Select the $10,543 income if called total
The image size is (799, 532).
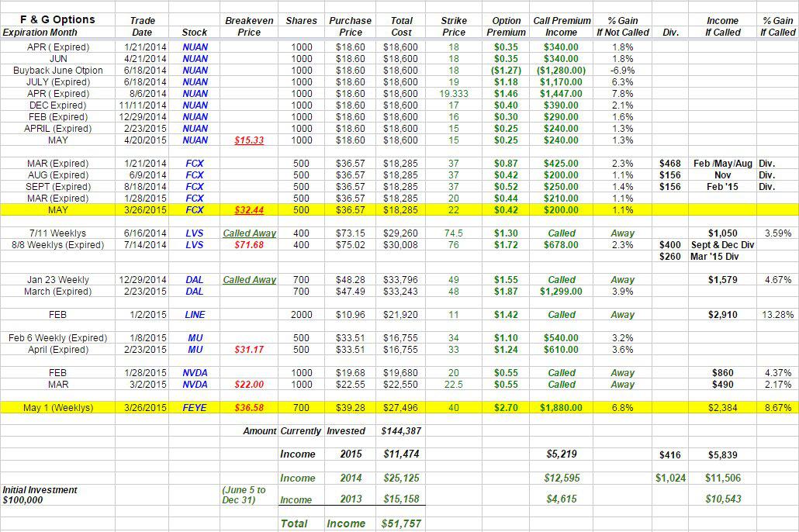(722, 499)
